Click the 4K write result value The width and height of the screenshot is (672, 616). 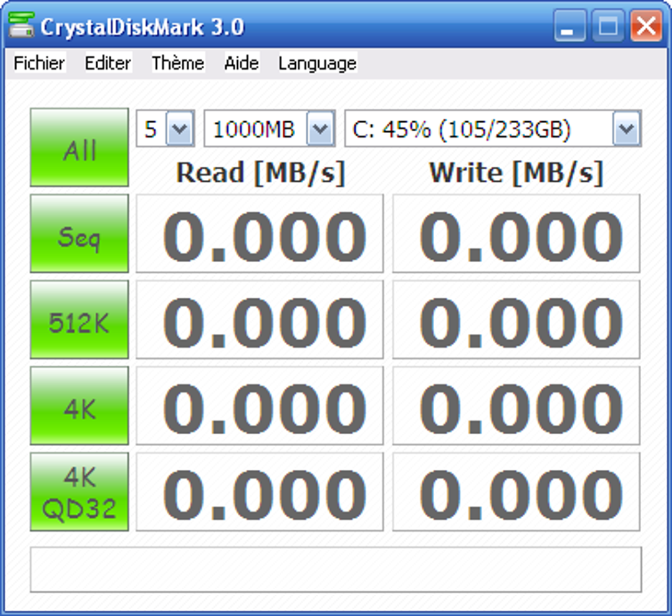point(516,406)
